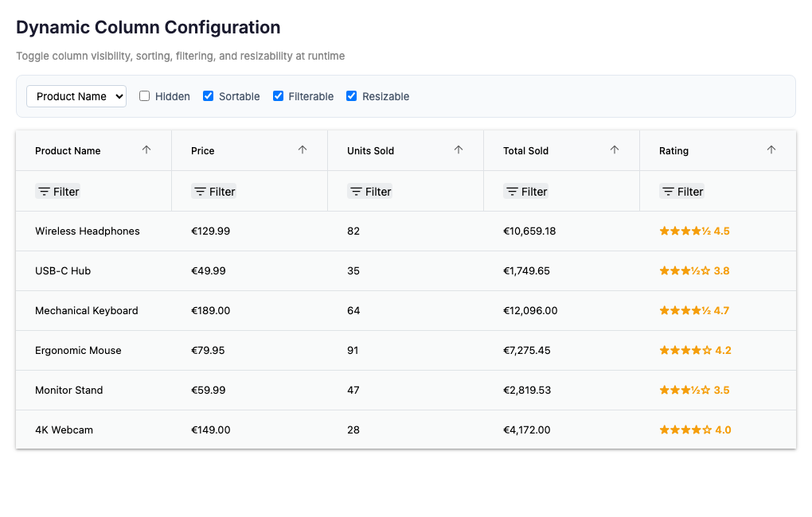812x517 pixels.
Task: Click Total Sold column sort arrow
Action: pyautogui.click(x=615, y=150)
